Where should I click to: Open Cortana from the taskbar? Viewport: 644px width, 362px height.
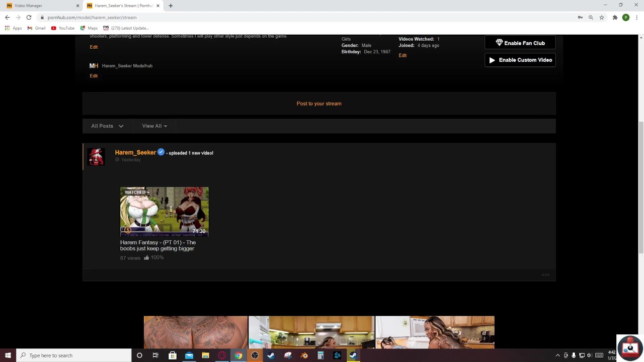pyautogui.click(x=139, y=355)
